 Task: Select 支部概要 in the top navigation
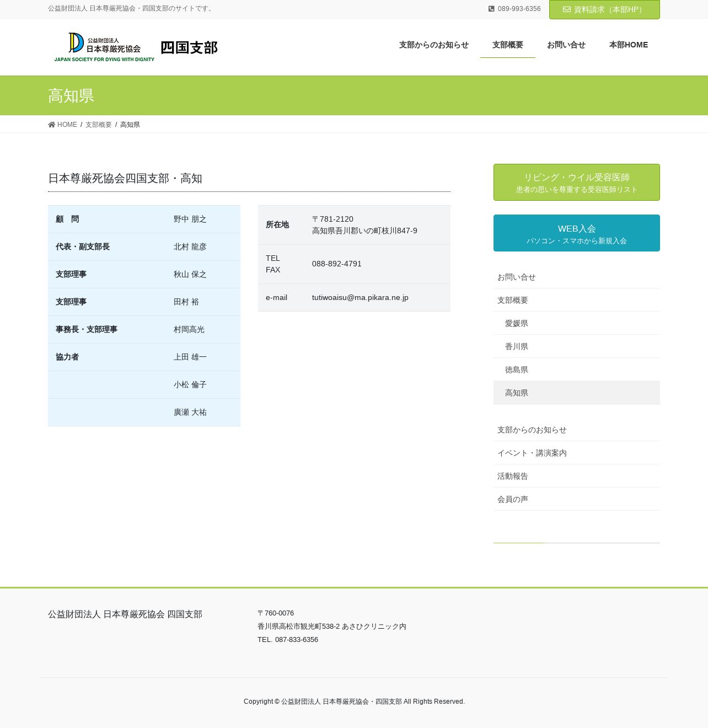(x=508, y=45)
